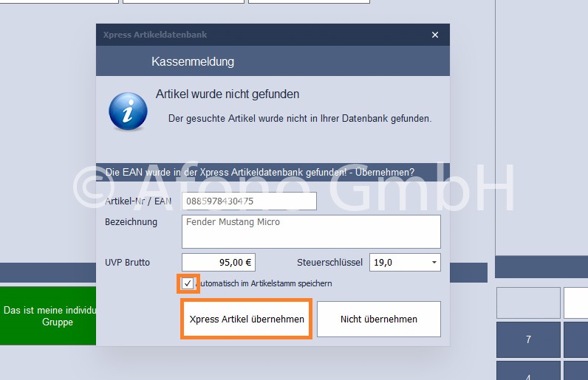The width and height of the screenshot is (588, 380).
Task: Click the white key at right edge above keypad
Action: [576, 303]
